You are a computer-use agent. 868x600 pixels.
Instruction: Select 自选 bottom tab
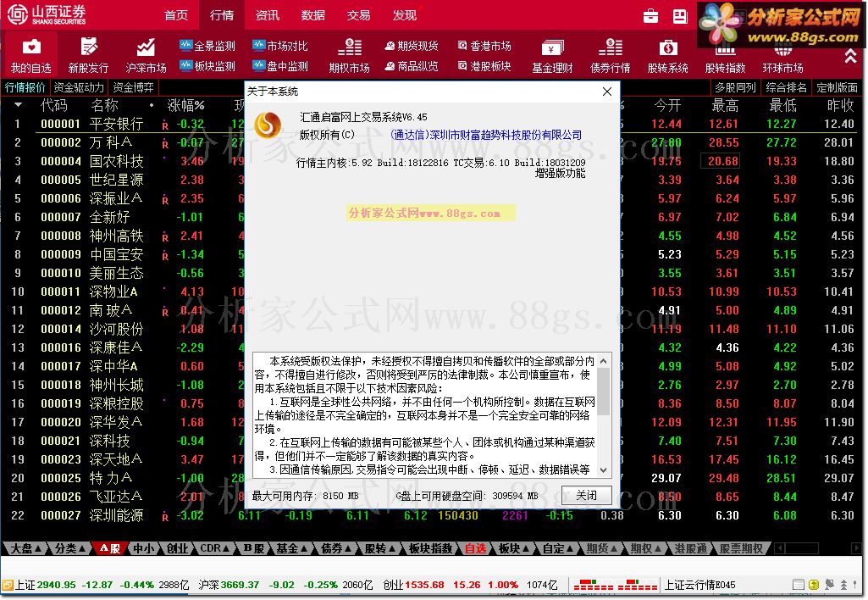coord(475,548)
